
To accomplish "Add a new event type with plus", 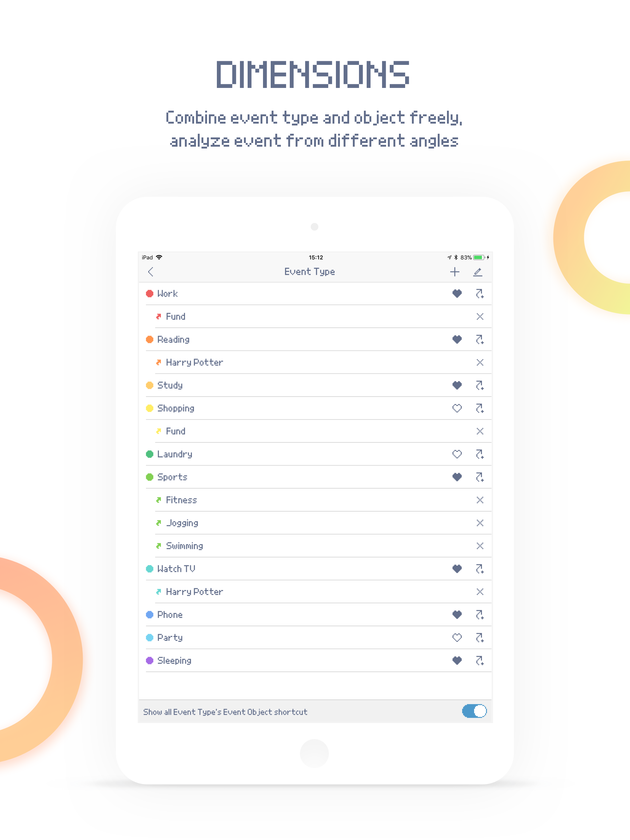I will [x=454, y=272].
